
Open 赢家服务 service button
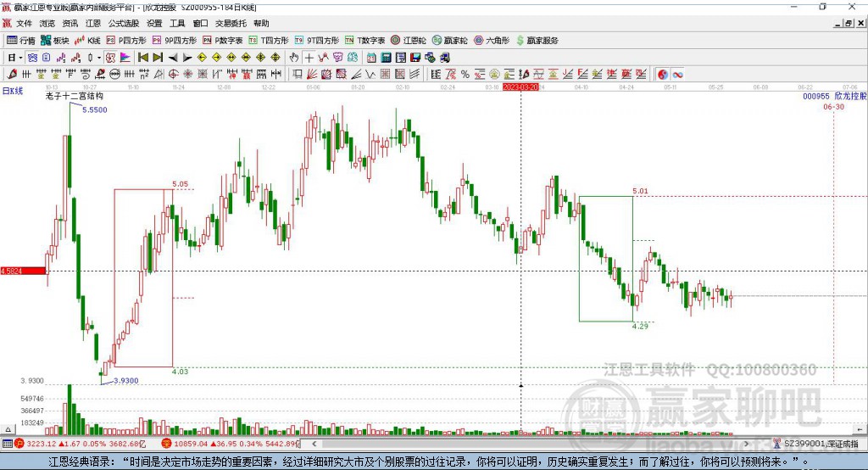pos(537,41)
